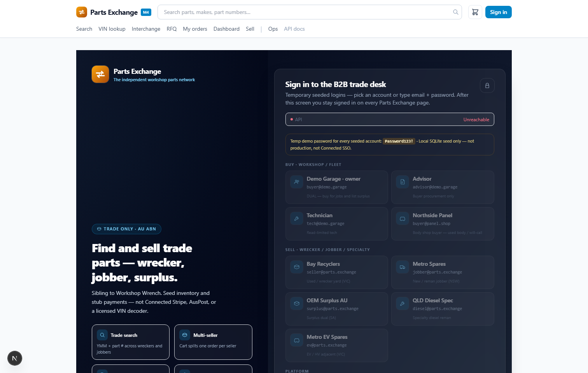Click the Trade search feature card
Screen dimensions: 588x373
(x=131, y=342)
